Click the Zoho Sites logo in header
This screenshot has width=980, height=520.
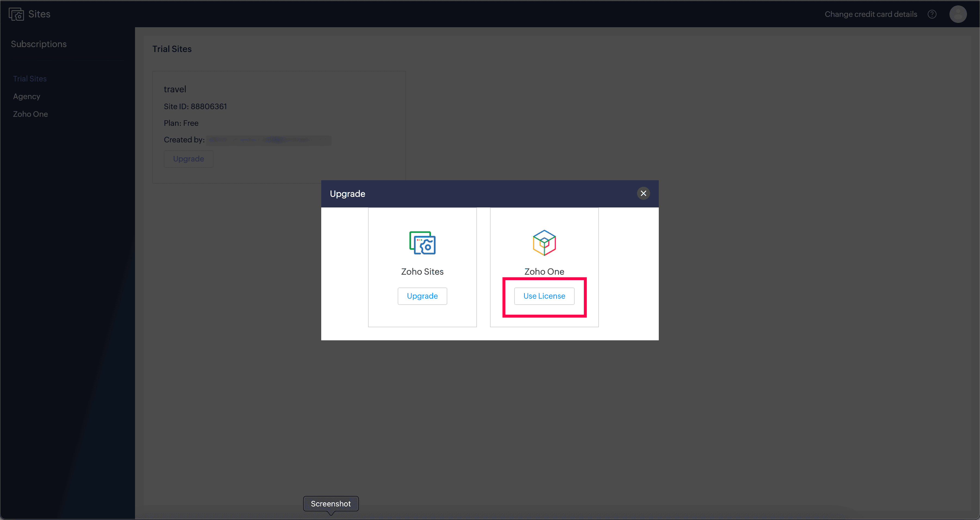[16, 14]
